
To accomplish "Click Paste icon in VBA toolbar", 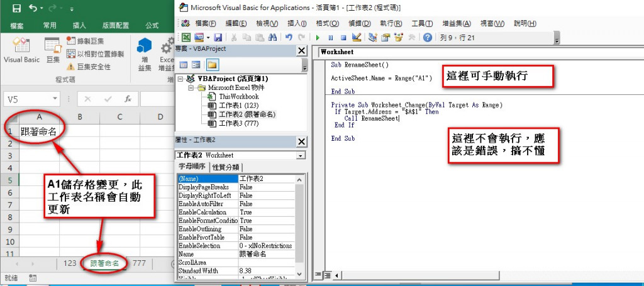I will (x=260, y=37).
